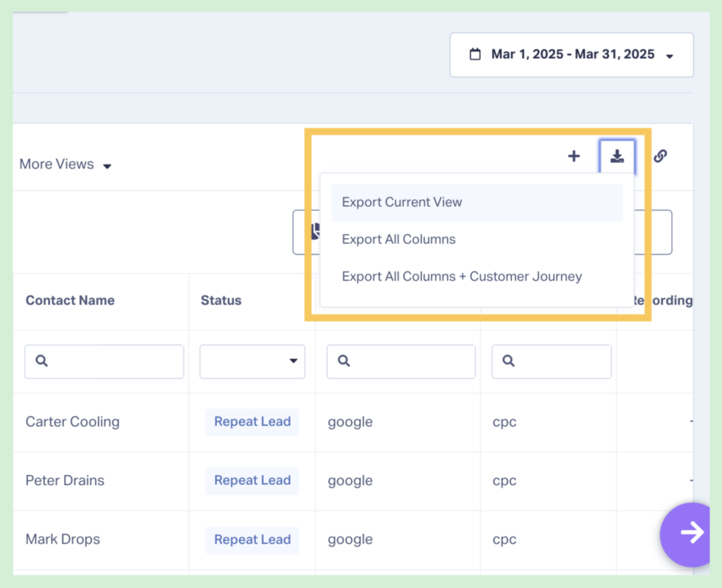Screen dimensions: 722x588
Task: Click the calendar icon beside the date range
Action: [476, 54]
